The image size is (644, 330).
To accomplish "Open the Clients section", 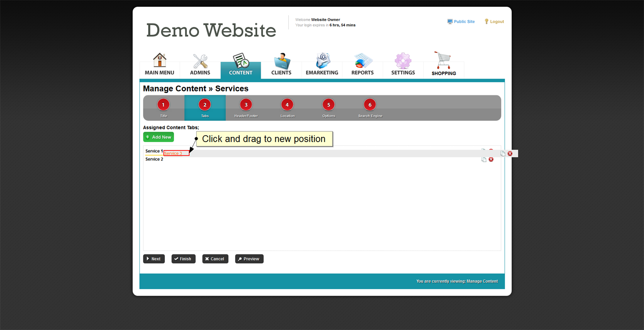I will click(281, 64).
